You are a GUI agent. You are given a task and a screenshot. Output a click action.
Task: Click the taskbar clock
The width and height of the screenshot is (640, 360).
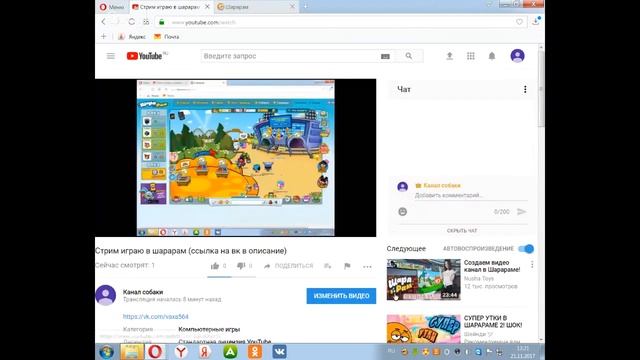coord(523,352)
